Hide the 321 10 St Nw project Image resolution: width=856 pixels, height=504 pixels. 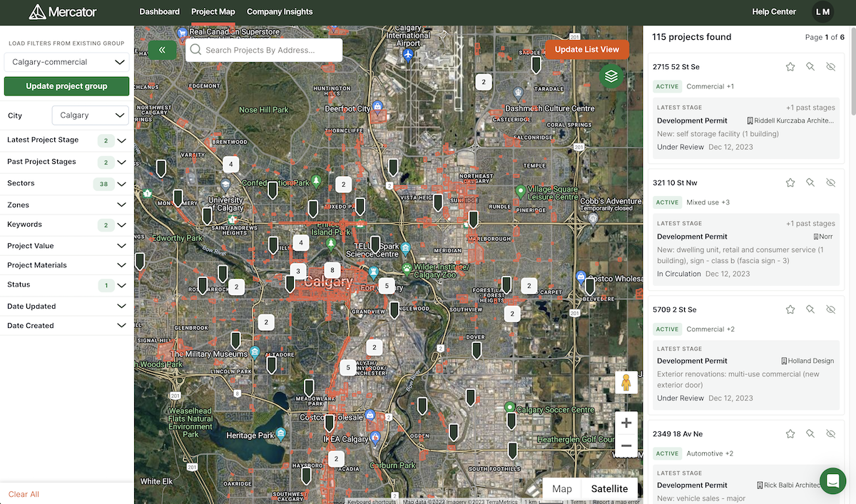830,183
